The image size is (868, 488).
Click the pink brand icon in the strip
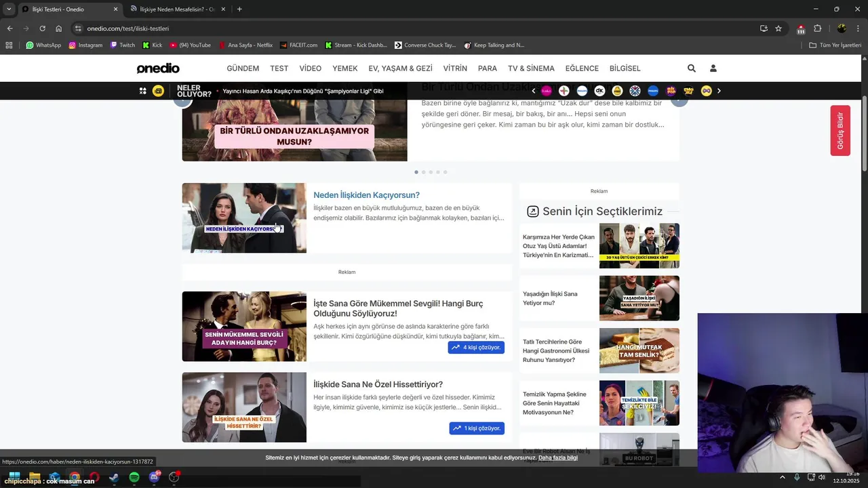[546, 91]
